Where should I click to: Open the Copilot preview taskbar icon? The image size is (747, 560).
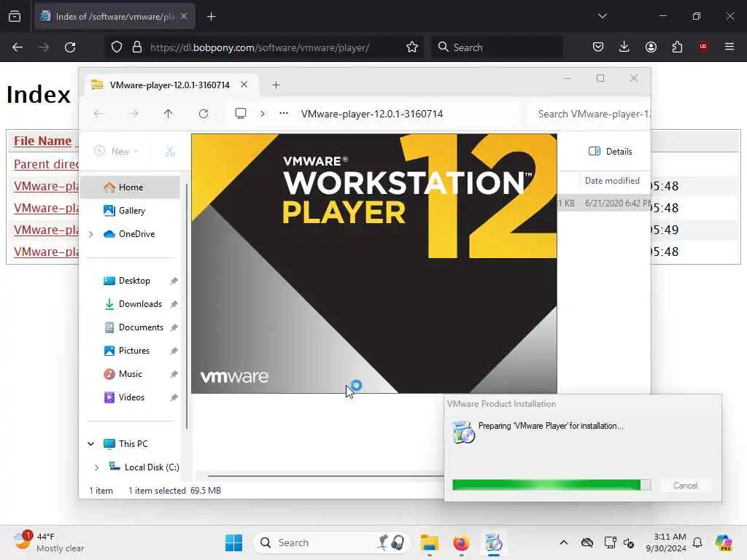(724, 542)
